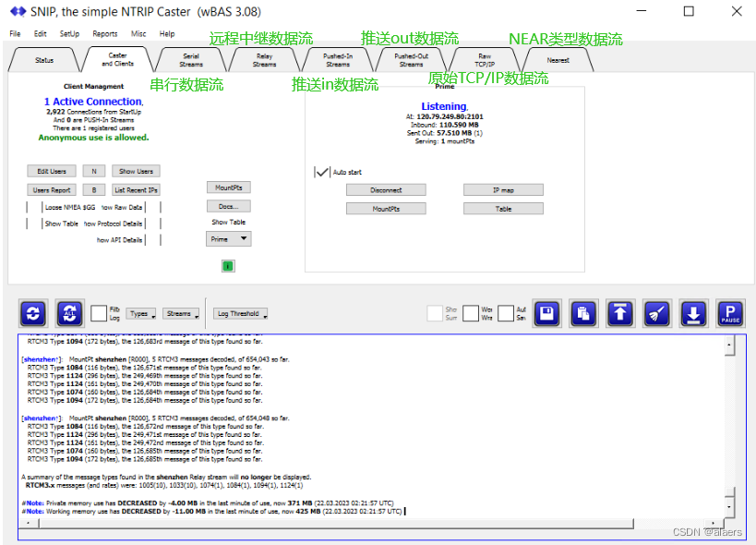The width and height of the screenshot is (756, 545).
Task: Switch to the Caster and Clients tab
Action: click(x=117, y=59)
